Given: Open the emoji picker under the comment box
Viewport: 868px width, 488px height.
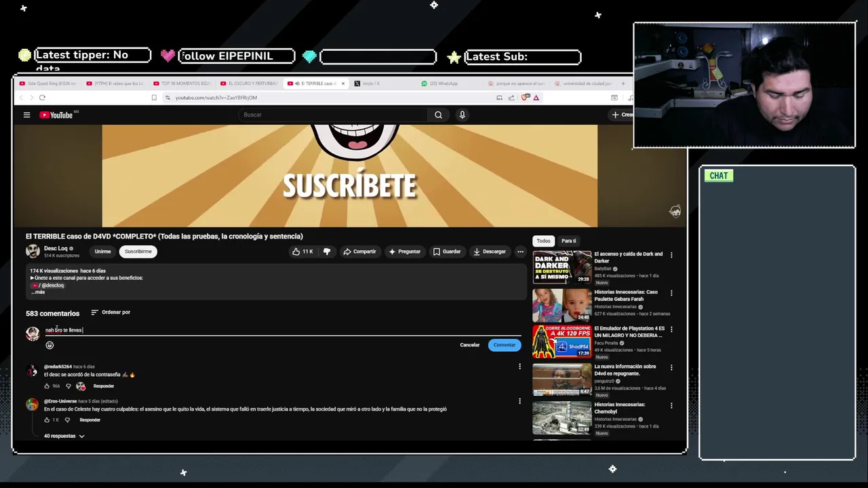Looking at the screenshot, I should (x=50, y=345).
